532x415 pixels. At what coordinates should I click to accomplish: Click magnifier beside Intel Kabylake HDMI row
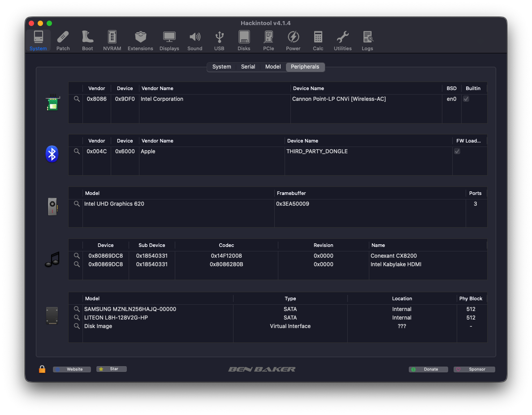77,264
